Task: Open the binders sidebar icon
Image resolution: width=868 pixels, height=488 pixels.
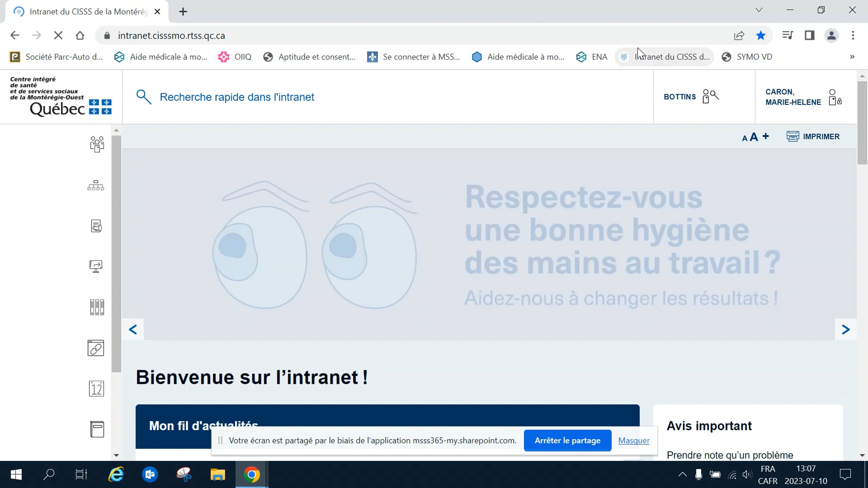Action: pyautogui.click(x=97, y=307)
